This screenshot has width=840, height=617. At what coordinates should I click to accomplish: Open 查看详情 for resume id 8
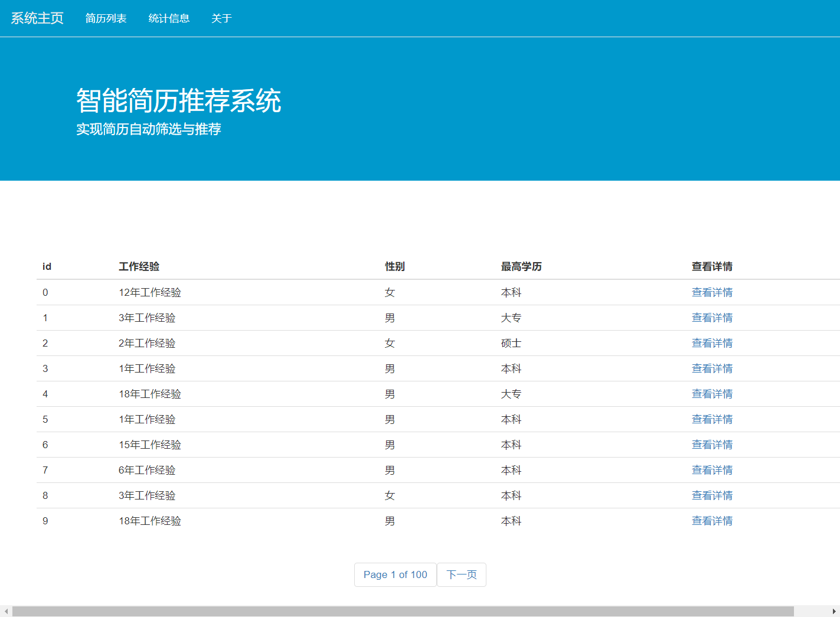click(x=712, y=495)
